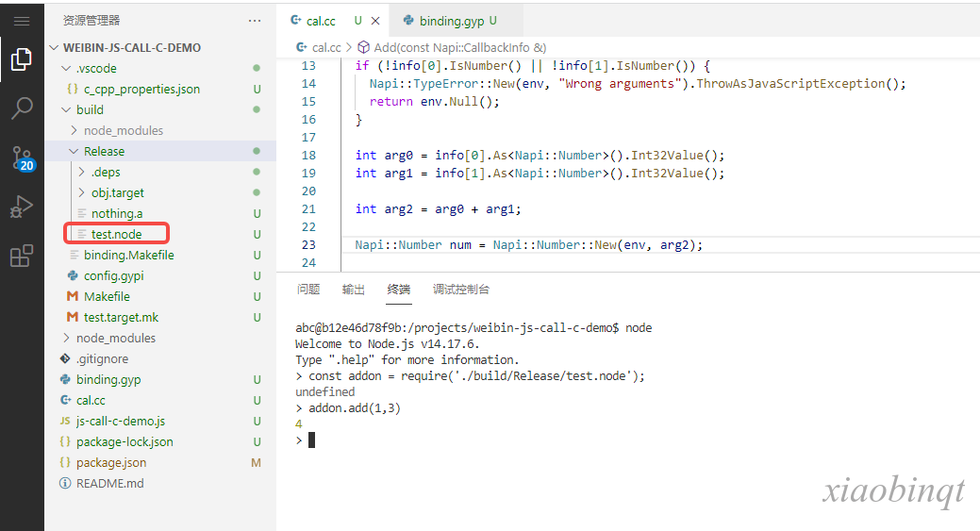Open Source Control view with 20 changes

tap(23, 158)
